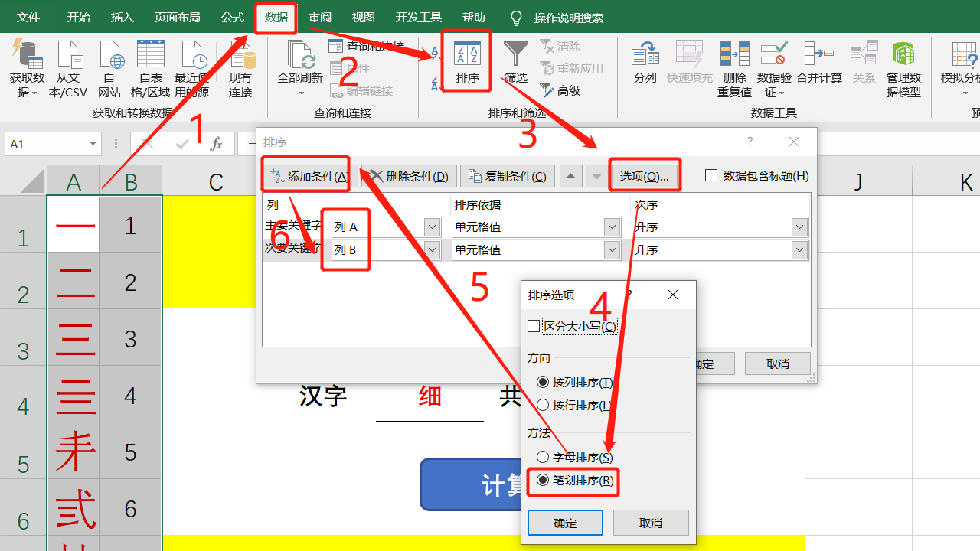Open the 列 B secondary key dropdown

point(433,249)
